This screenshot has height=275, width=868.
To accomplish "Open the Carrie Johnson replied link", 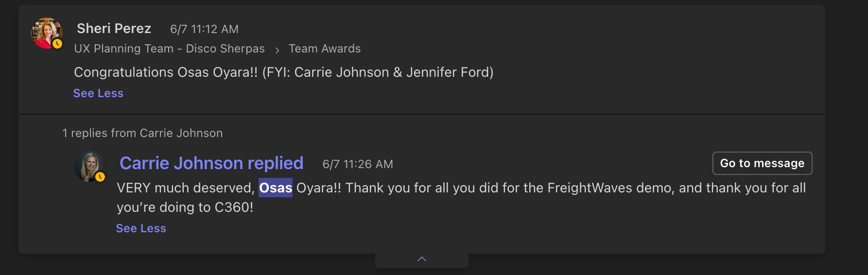I will pyautogui.click(x=211, y=163).
